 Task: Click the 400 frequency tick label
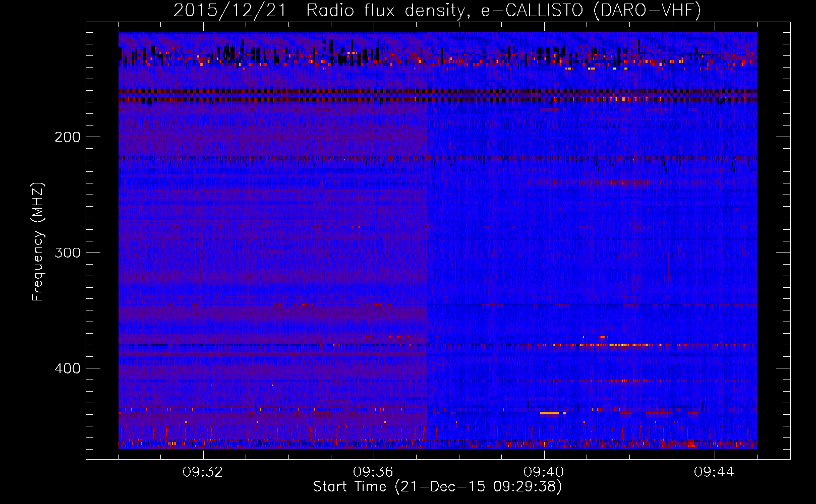click(x=68, y=368)
